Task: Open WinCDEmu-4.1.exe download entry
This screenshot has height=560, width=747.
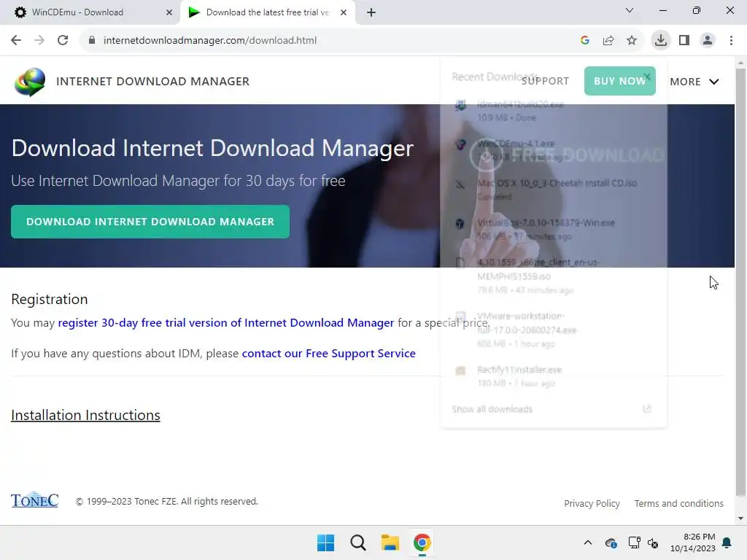Action: (553, 150)
